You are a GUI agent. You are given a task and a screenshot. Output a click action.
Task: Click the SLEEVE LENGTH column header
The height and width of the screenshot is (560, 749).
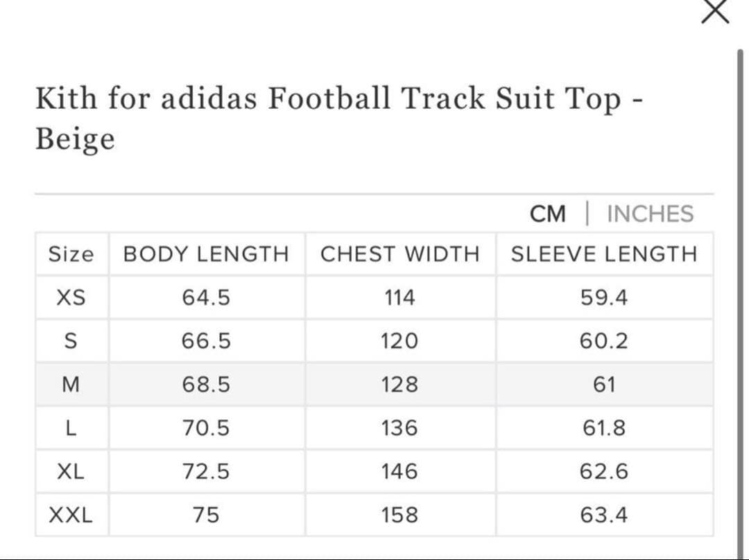point(605,254)
